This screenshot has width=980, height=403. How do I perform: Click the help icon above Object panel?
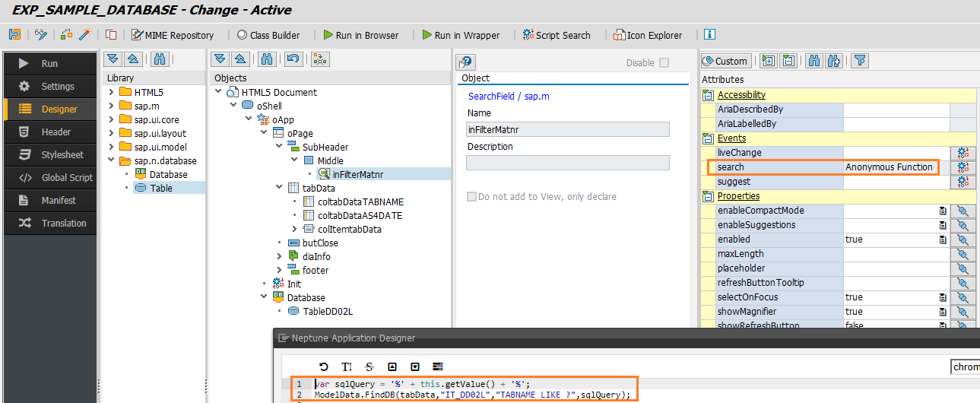(466, 62)
